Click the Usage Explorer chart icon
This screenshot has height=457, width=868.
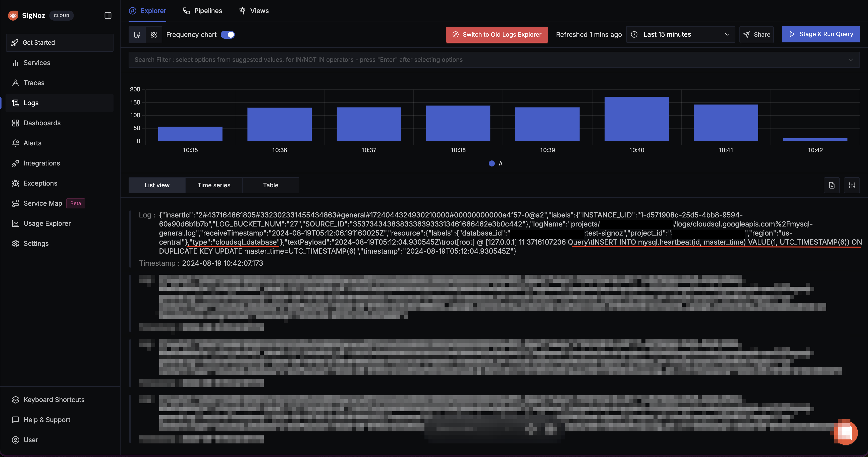tap(16, 223)
